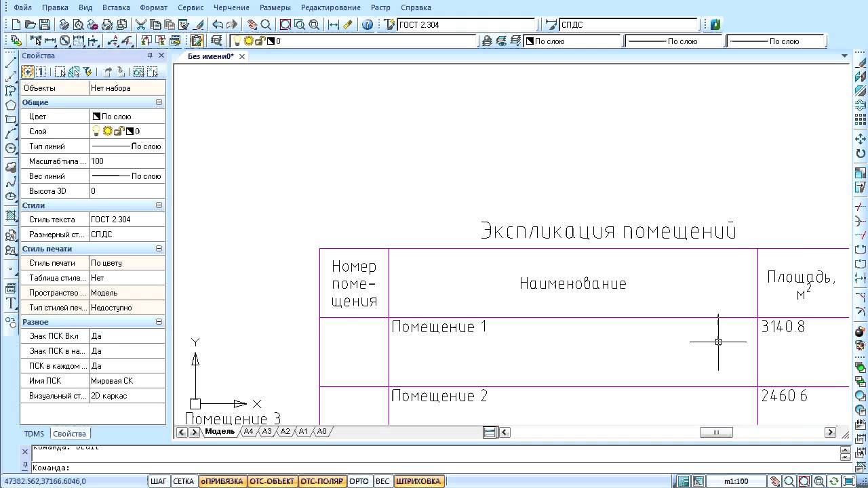Click the Undo arrow icon
868x488 pixels.
click(x=218, y=24)
